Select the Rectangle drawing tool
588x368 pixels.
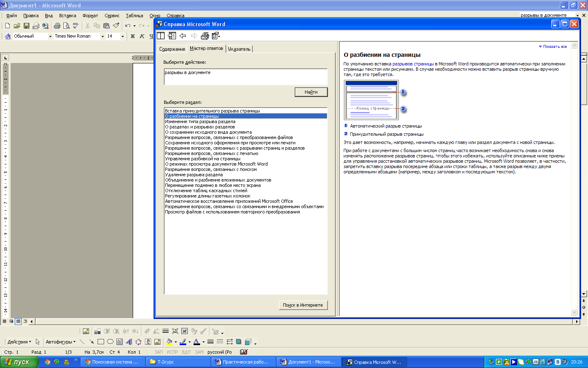click(101, 342)
